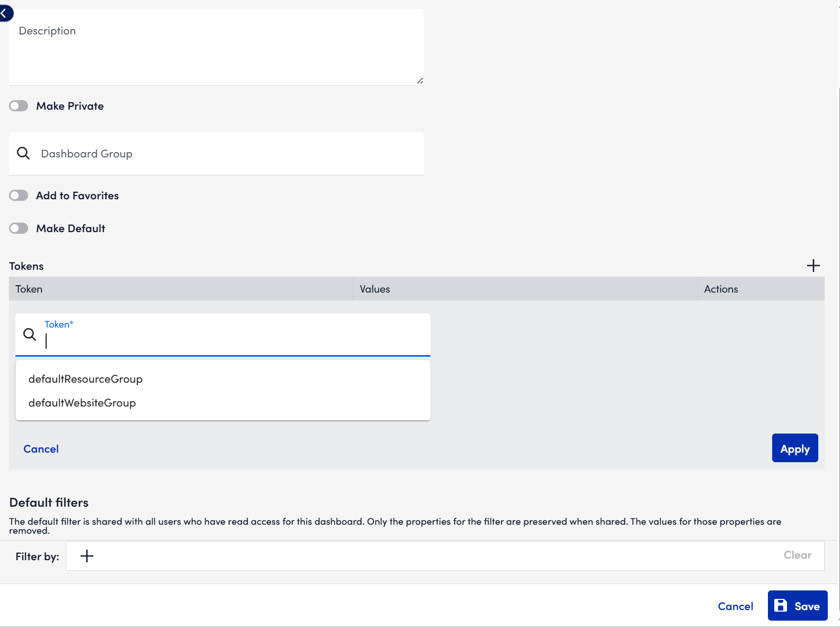The image size is (840, 627).
Task: Click the plus icon to add token
Action: [813, 266]
